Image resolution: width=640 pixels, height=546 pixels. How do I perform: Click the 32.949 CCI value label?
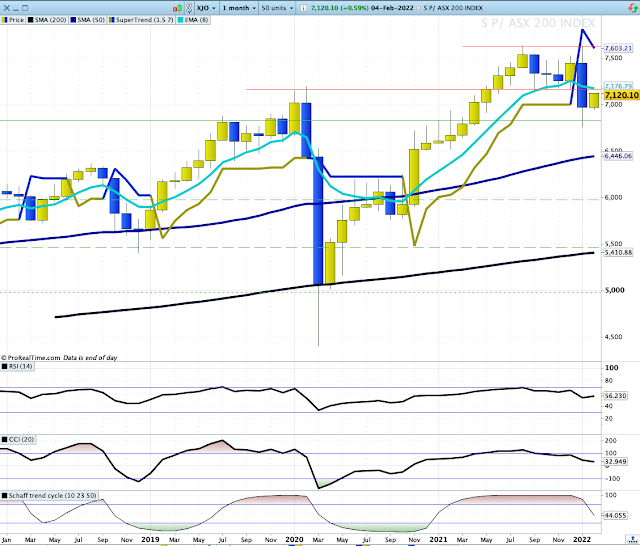tap(616, 462)
